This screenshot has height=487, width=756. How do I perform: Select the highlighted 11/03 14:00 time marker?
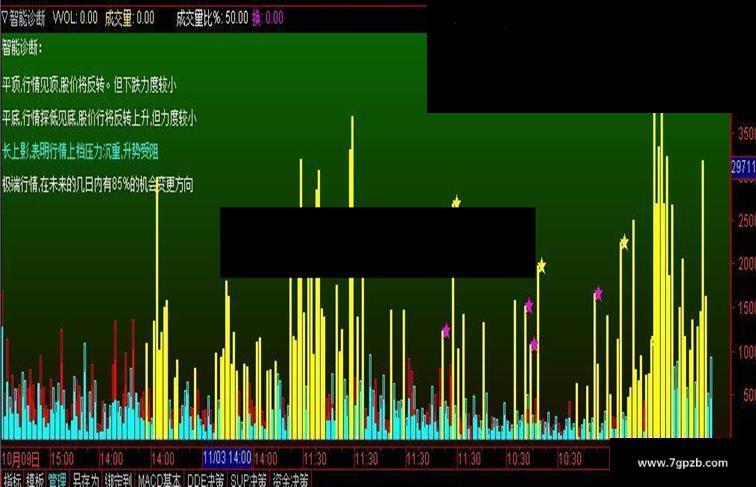pos(227,458)
